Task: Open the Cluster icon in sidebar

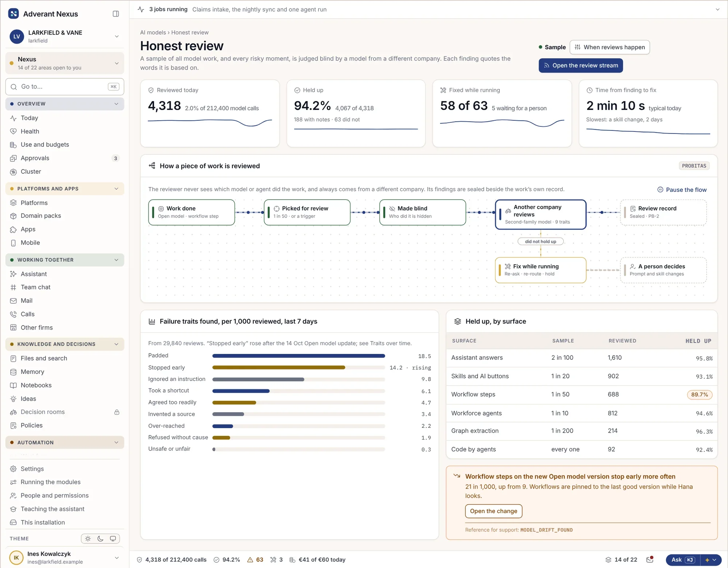Action: pos(13,172)
